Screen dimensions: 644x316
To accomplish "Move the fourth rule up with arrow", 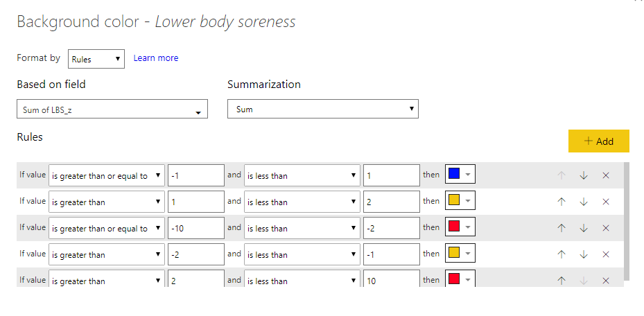I will [561, 254].
